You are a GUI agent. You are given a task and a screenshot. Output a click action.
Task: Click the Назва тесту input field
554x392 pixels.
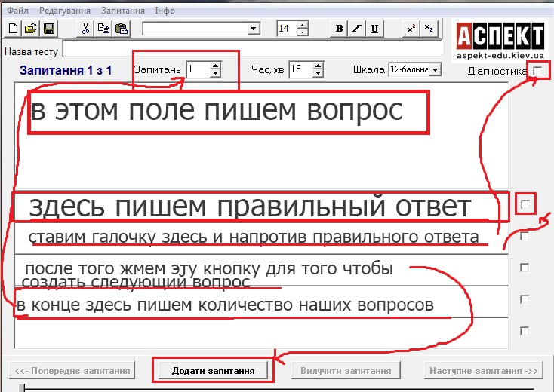(x=252, y=48)
